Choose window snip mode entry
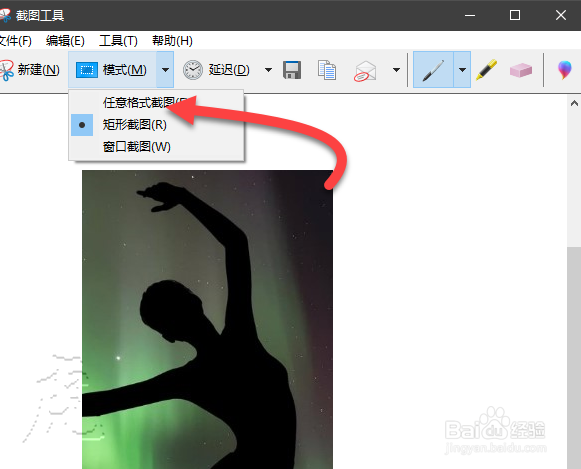 [x=156, y=147]
